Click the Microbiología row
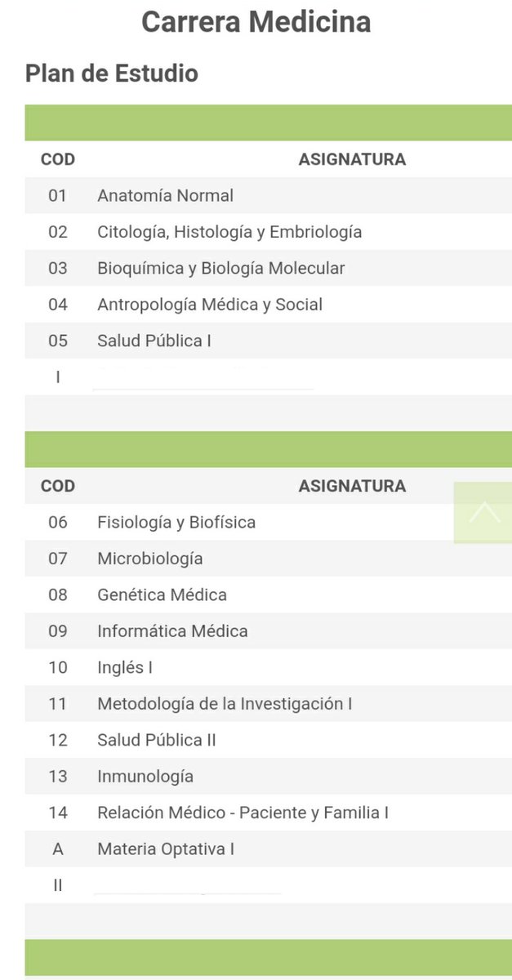 [x=268, y=559]
